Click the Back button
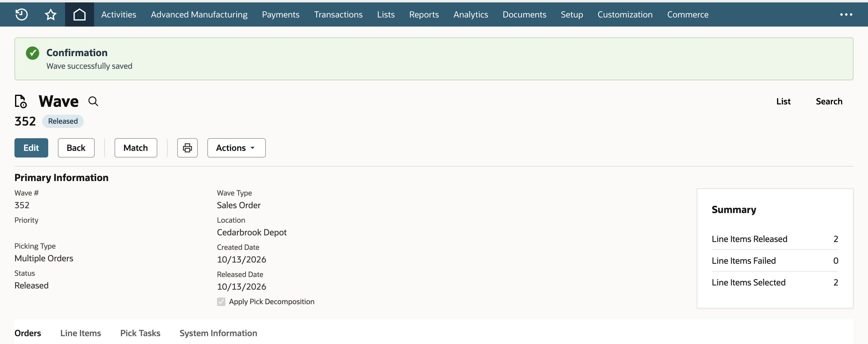Screen dimensions: 868x344 tap(76, 148)
